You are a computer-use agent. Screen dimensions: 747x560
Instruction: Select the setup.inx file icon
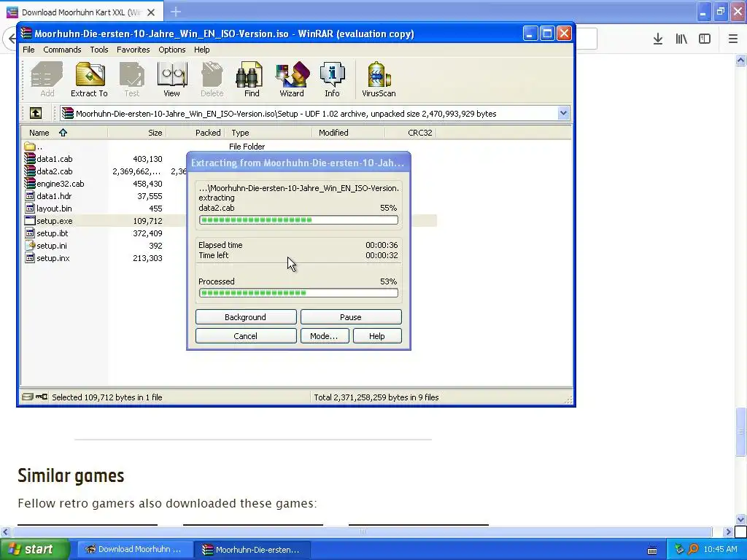(x=29, y=257)
